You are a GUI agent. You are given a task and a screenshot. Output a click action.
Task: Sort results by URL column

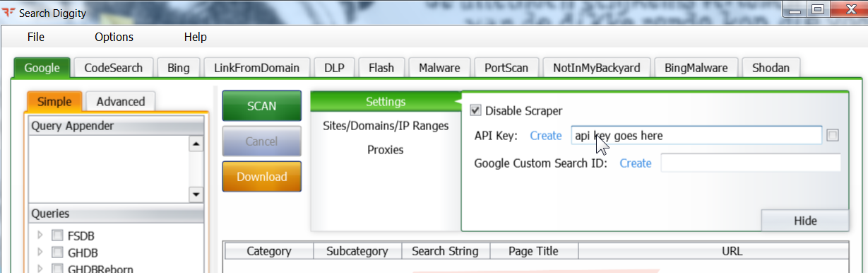tap(713, 251)
